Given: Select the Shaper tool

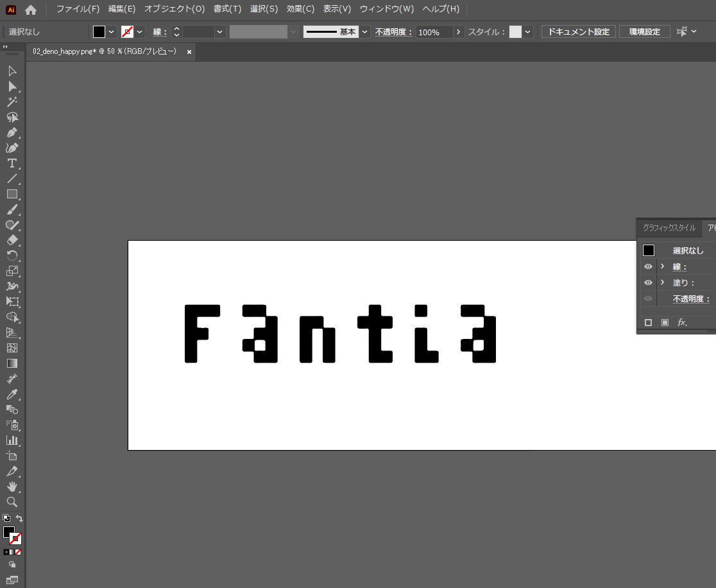Looking at the screenshot, I should point(12,225).
